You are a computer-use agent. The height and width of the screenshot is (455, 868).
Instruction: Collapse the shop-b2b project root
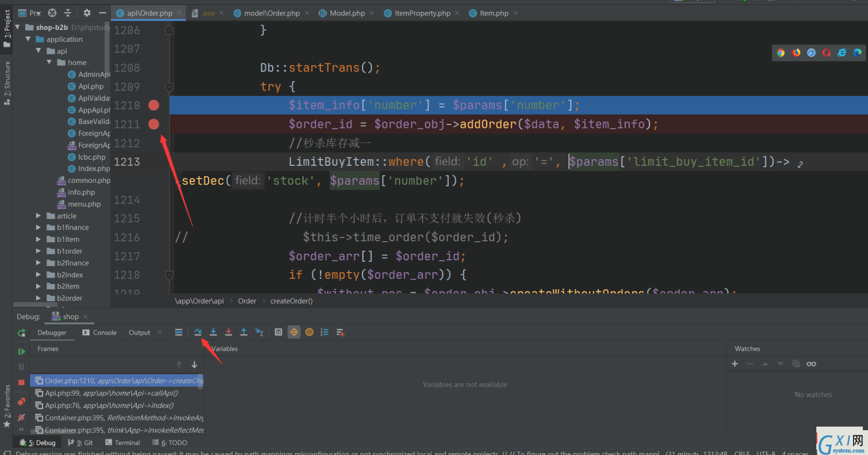(x=18, y=27)
